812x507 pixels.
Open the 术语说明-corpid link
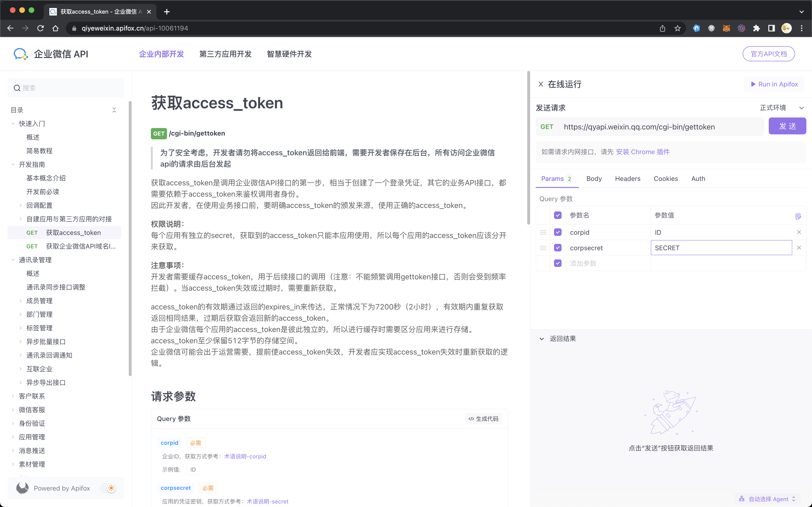pos(245,456)
